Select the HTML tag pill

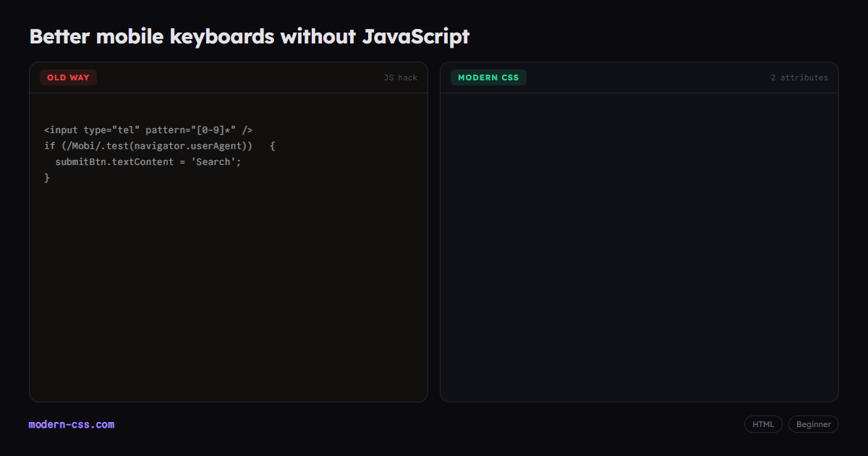(763, 424)
